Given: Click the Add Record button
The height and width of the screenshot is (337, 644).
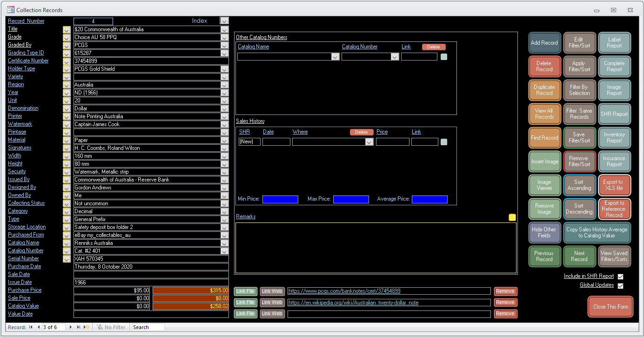Looking at the screenshot, I should tap(544, 43).
